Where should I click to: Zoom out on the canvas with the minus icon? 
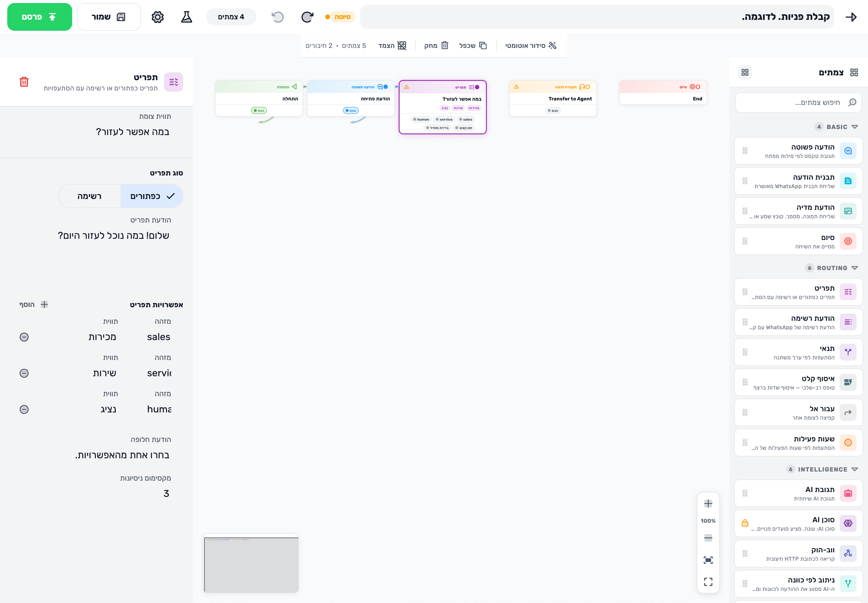(708, 538)
